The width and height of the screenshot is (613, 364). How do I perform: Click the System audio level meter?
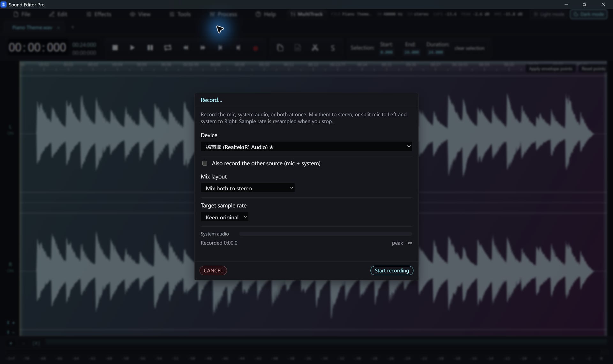(x=326, y=234)
